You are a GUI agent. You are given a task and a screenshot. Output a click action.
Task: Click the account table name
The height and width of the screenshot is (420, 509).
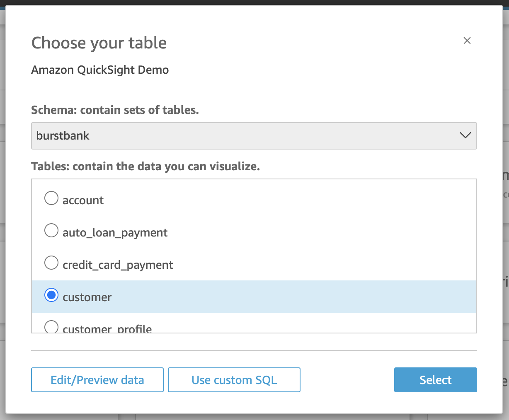pyautogui.click(x=83, y=200)
